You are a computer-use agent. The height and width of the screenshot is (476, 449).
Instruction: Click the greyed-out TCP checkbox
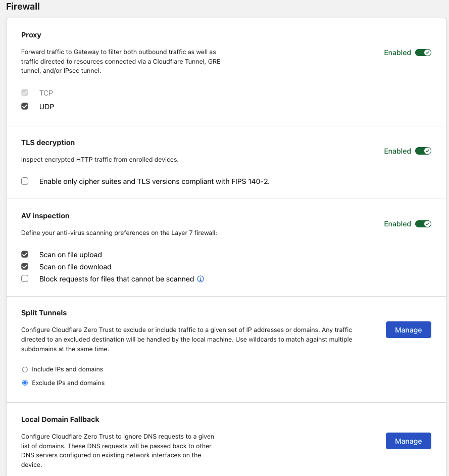click(x=25, y=92)
